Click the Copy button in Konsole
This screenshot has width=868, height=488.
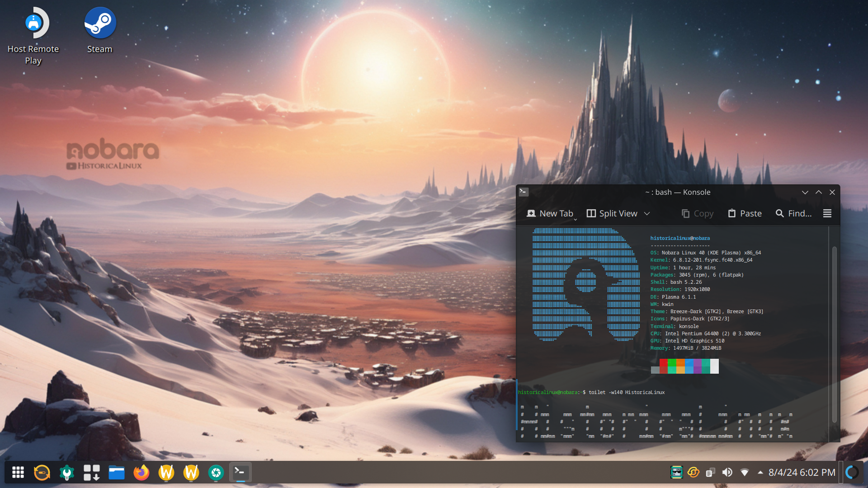[698, 213]
